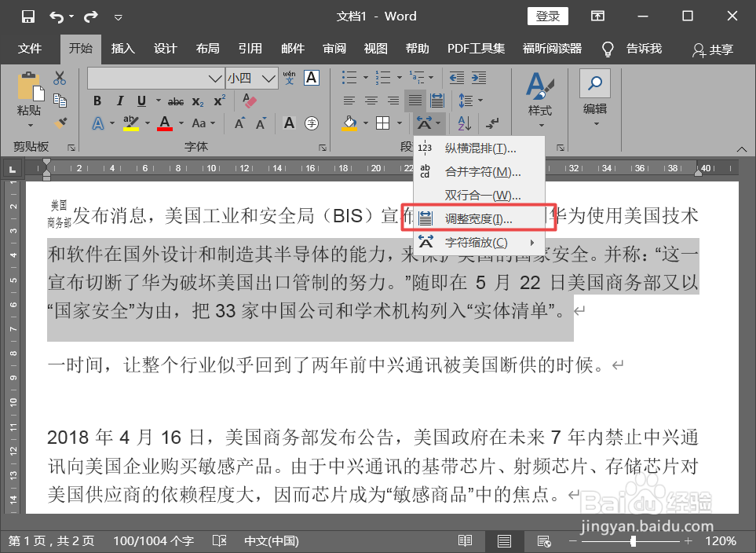756x553 pixels.
Task: Click the show/hide paragraph marks icon
Action: [492, 123]
